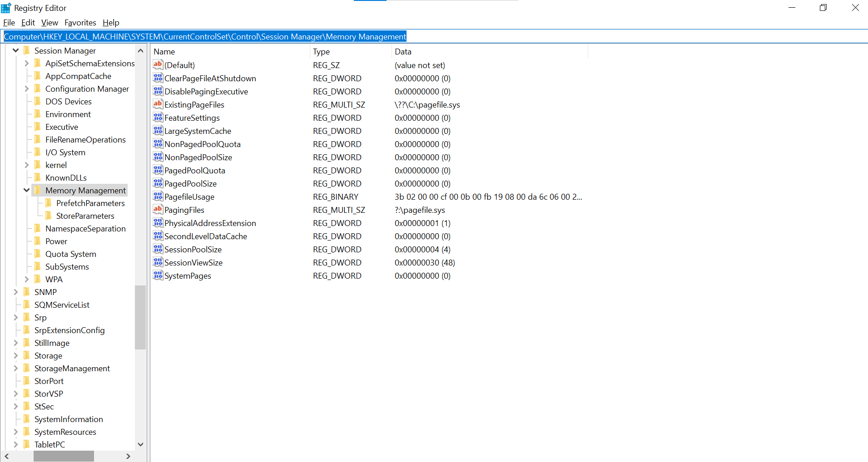Select the StoreParameters folder icon

pyautogui.click(x=49, y=216)
